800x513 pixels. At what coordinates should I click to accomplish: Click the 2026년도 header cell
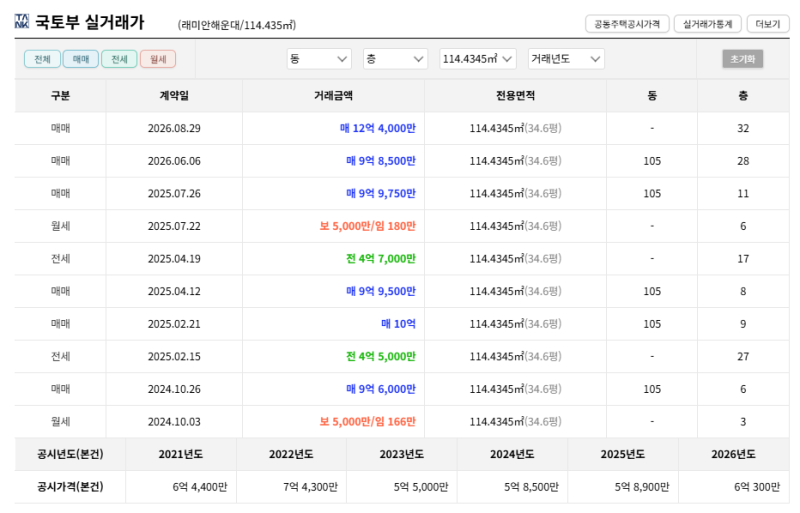[x=733, y=454]
